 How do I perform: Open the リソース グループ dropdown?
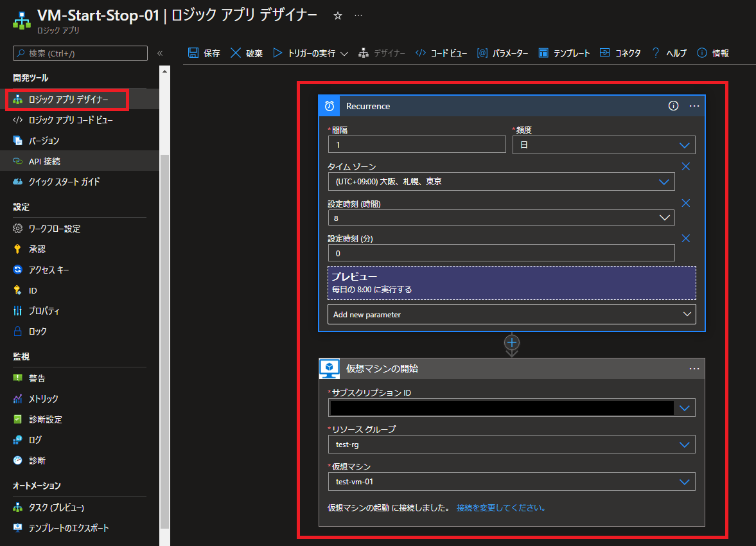(511, 445)
